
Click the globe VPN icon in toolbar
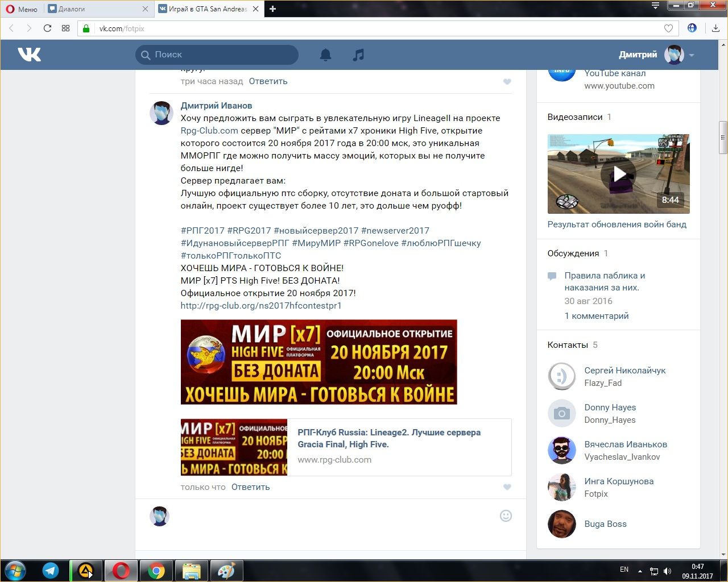click(x=692, y=28)
